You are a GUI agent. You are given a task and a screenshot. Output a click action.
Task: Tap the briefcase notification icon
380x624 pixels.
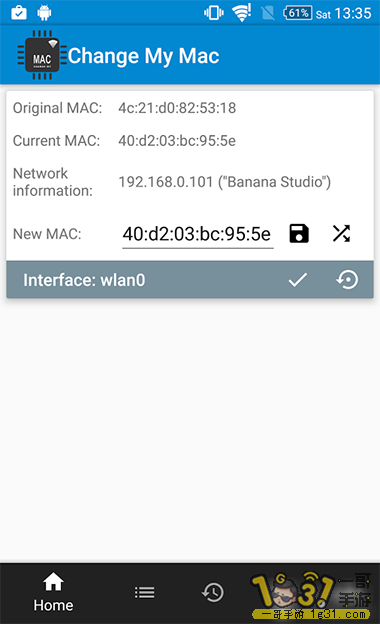pyautogui.click(x=19, y=13)
